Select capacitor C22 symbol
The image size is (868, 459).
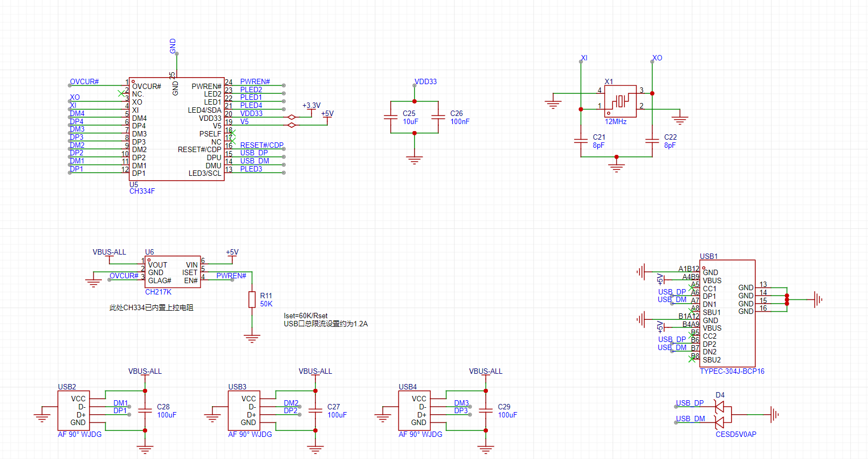click(652, 141)
